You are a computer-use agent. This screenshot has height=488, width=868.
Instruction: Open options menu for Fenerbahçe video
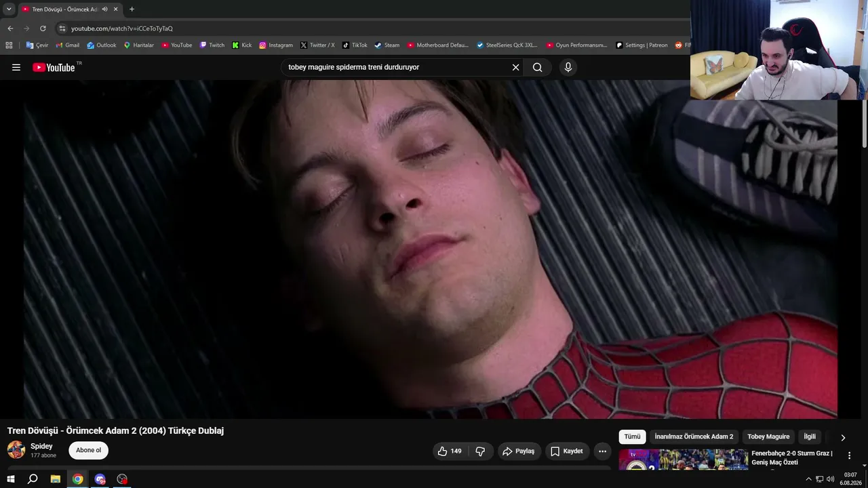(x=849, y=455)
